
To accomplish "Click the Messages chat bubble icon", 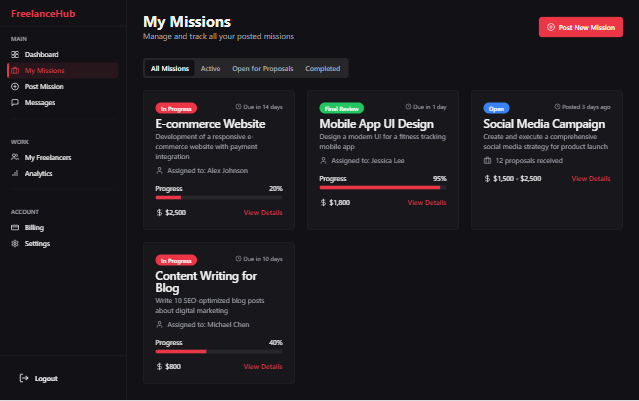I will pos(15,102).
